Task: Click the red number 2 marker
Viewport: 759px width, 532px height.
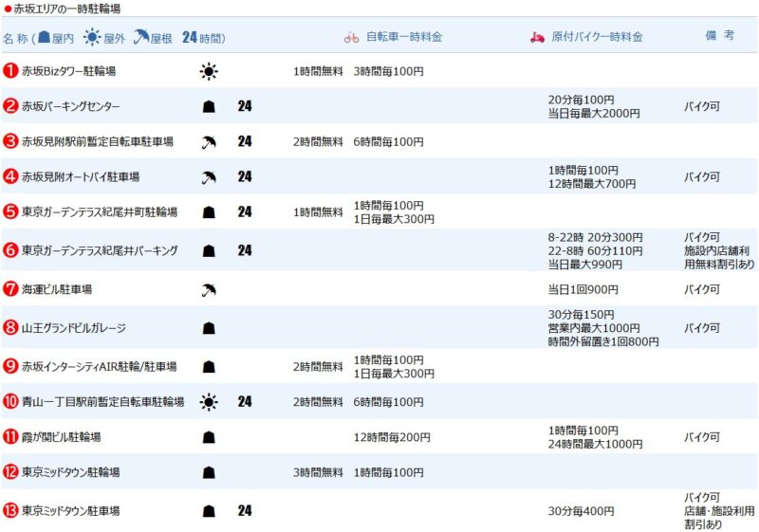Action: coord(10,106)
